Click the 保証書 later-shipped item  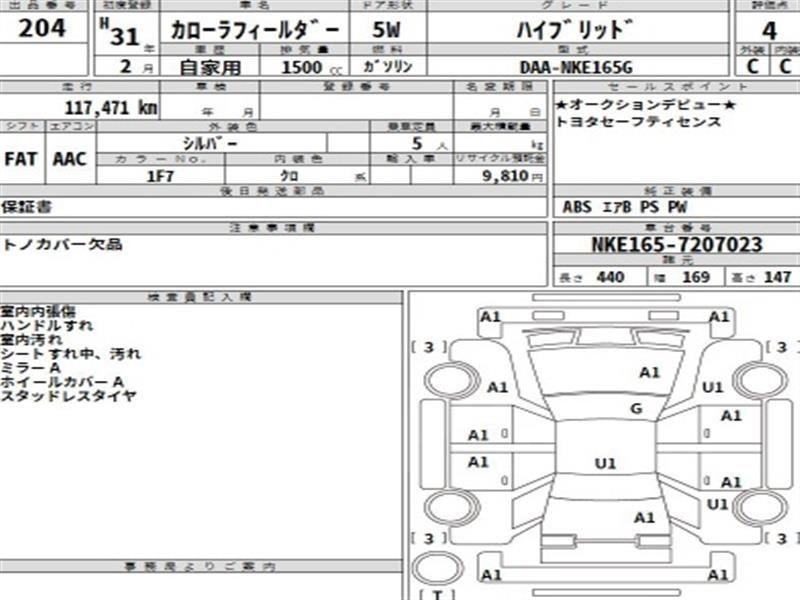(26, 207)
